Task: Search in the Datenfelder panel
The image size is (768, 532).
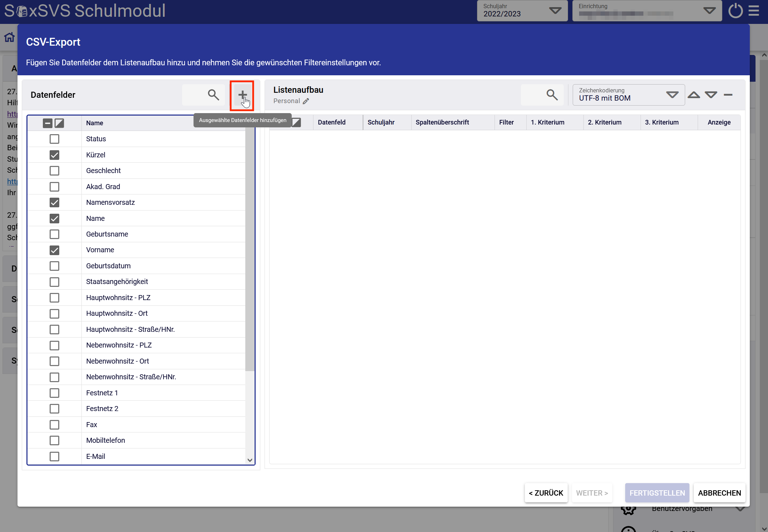Action: 213,95
